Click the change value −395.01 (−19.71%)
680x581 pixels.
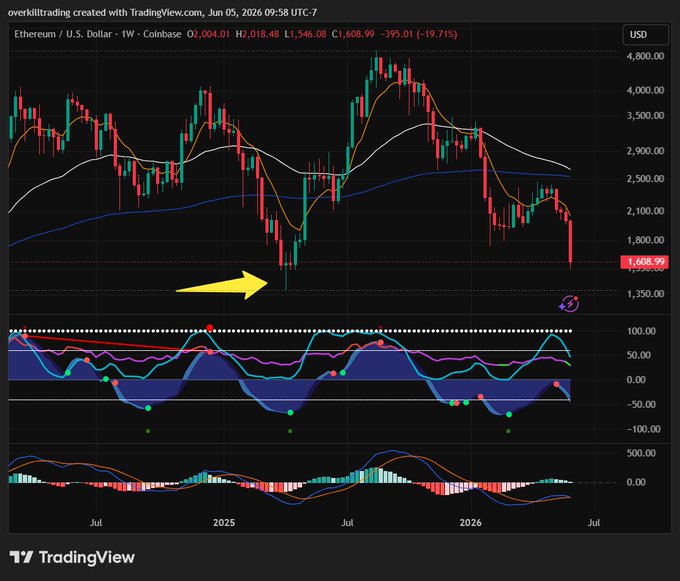pos(418,34)
